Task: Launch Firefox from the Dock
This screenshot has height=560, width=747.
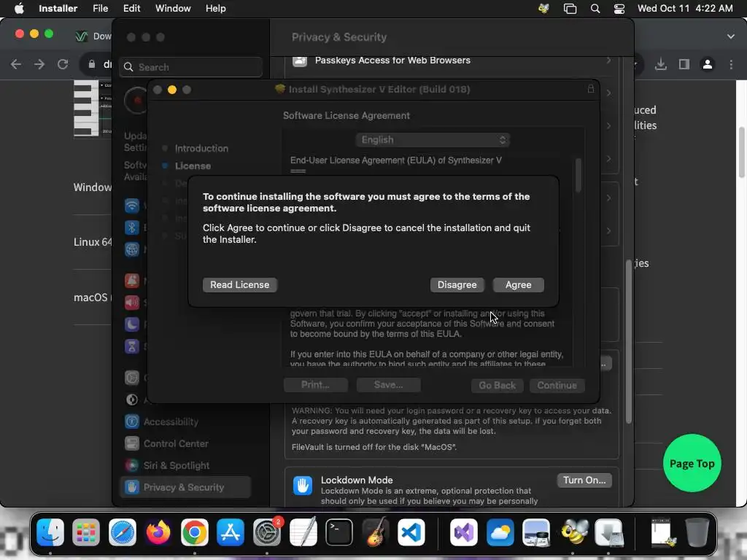Action: [158, 532]
